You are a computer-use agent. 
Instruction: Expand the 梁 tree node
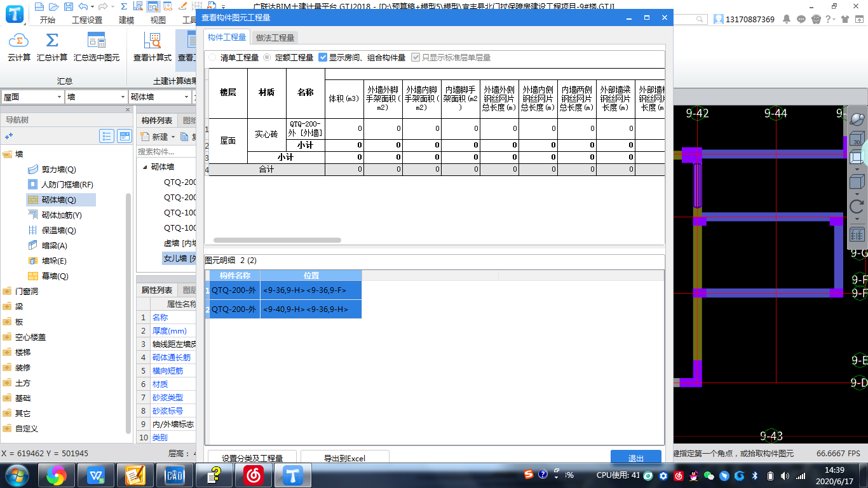click(7, 306)
